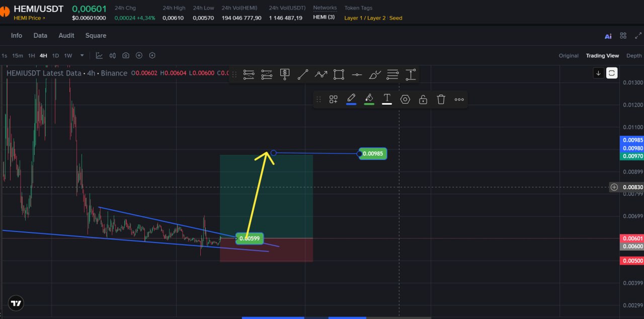Image resolution: width=644 pixels, height=319 pixels.
Task: Click the red 0.00500 axis price tag
Action: 633,261
